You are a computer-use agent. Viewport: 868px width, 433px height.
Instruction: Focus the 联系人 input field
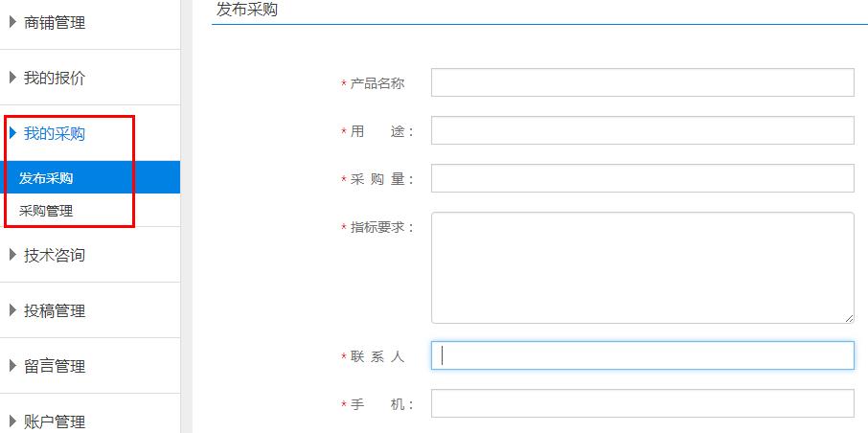coord(643,355)
